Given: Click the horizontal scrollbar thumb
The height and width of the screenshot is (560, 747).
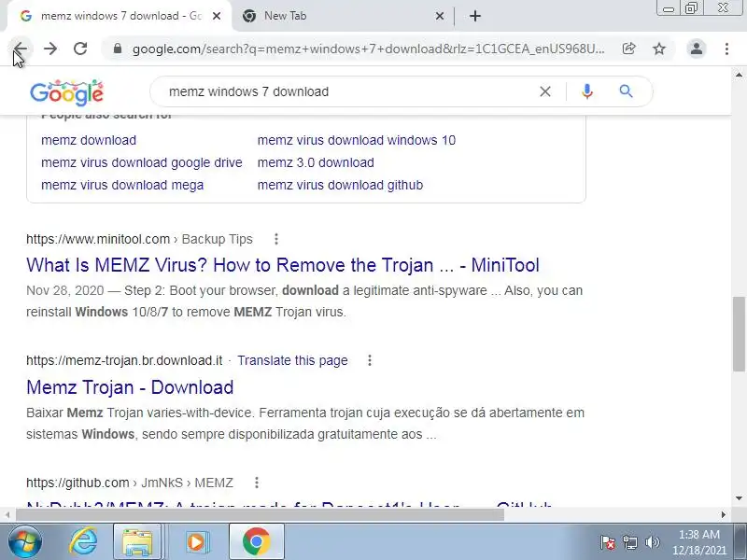Looking at the screenshot, I should [260, 514].
